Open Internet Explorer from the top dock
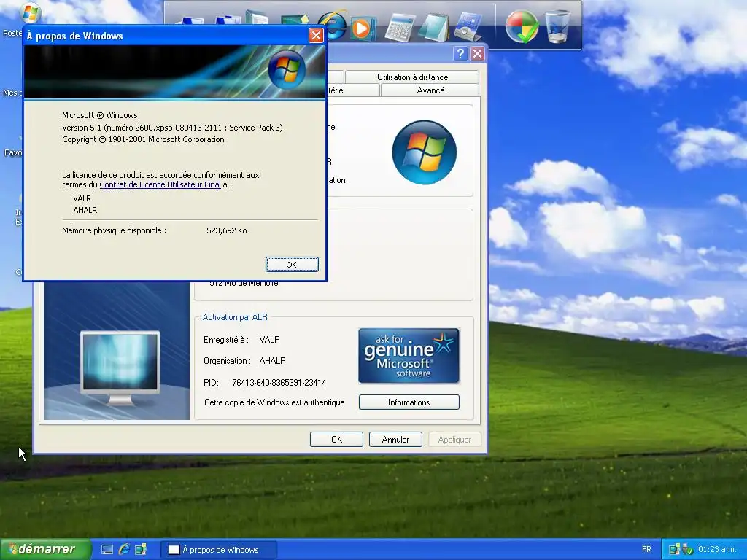747x560 pixels. point(333,26)
